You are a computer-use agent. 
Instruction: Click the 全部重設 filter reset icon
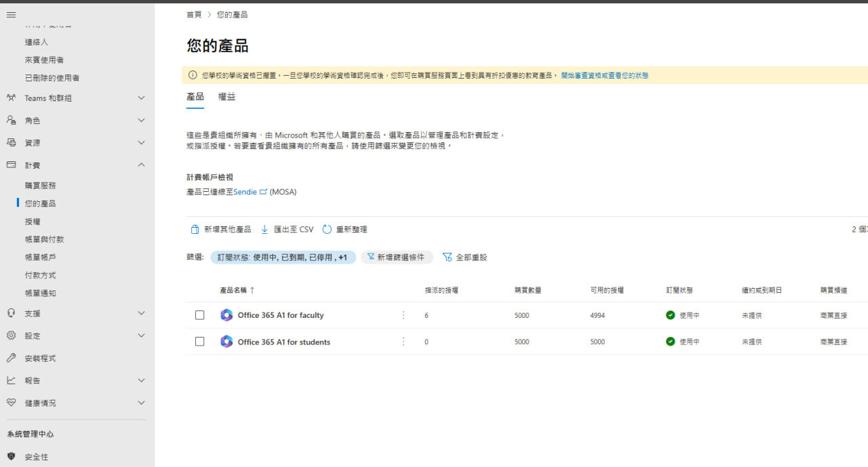[x=447, y=258]
